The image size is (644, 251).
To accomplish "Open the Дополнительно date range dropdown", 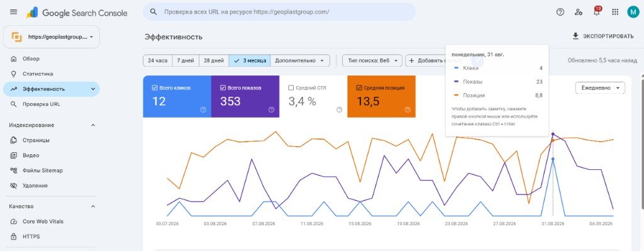I will coord(300,60).
